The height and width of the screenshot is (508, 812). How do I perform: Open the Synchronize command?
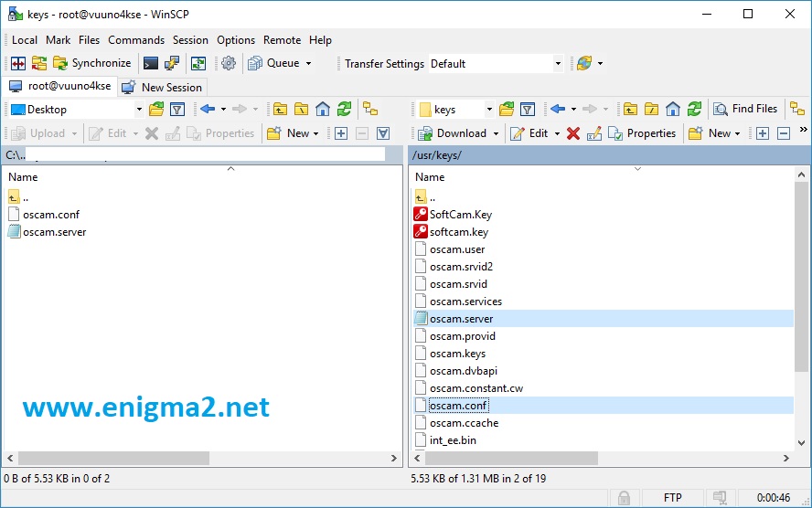click(x=91, y=63)
